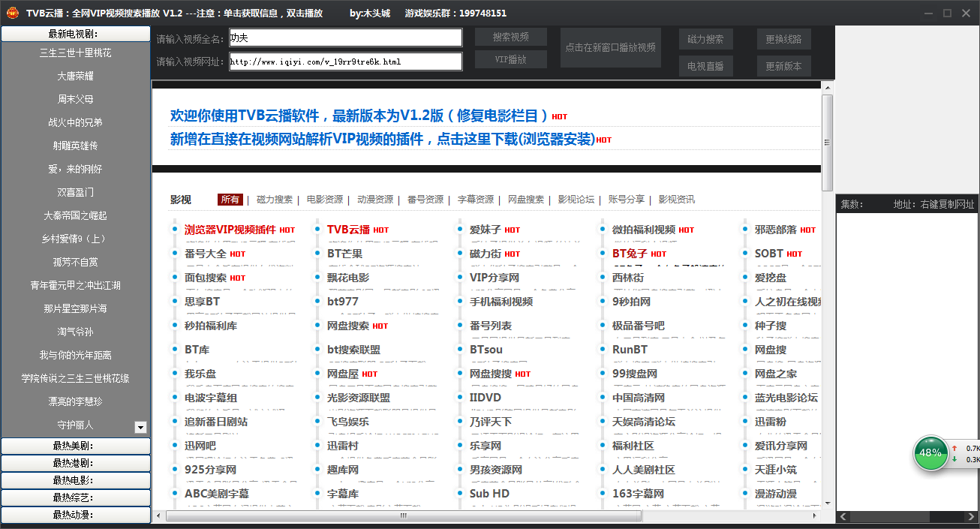Screen dimensions: 980x529
Task: Click the green 48% floating widget
Action: 930,452
